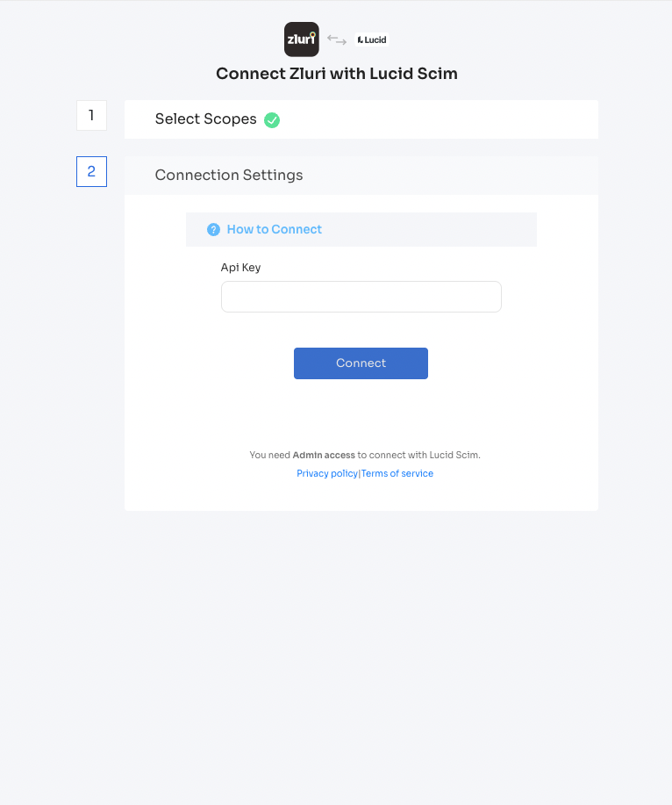672x805 pixels.
Task: Open the How to Connect link text
Action: [x=275, y=229]
